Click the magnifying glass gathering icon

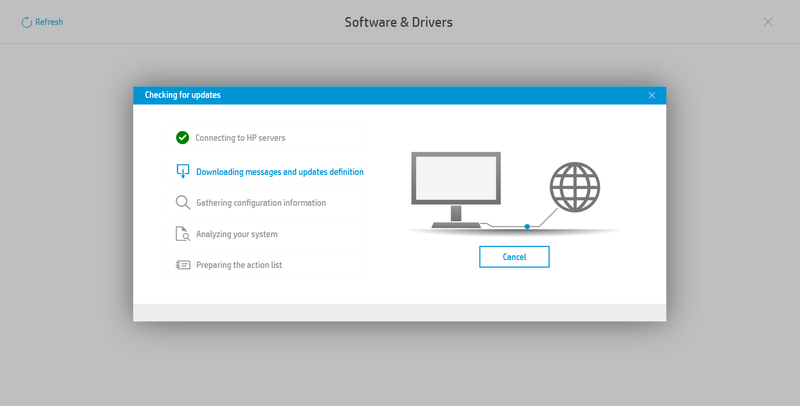(x=183, y=202)
